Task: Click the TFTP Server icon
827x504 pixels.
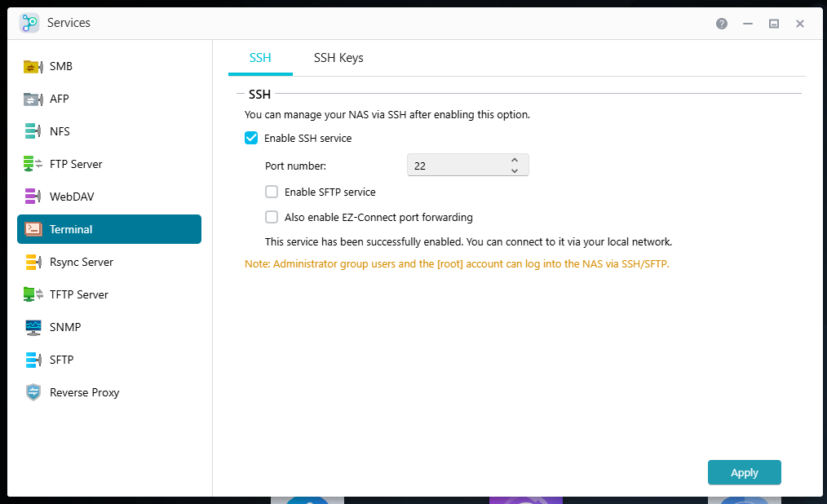Action: [33, 294]
